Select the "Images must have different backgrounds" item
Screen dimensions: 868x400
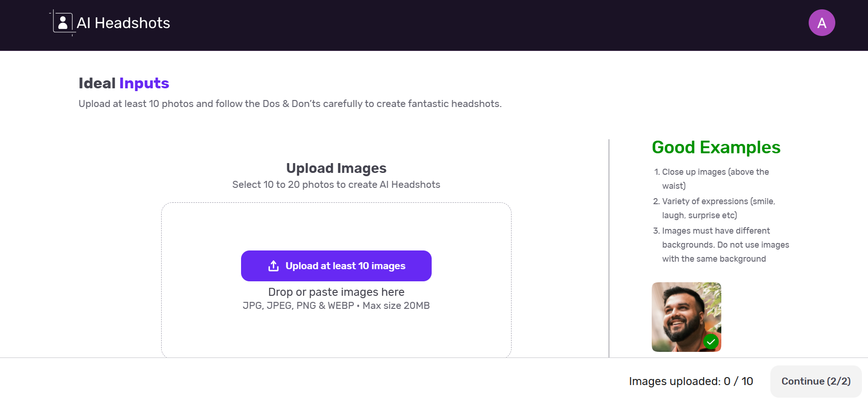click(x=725, y=244)
